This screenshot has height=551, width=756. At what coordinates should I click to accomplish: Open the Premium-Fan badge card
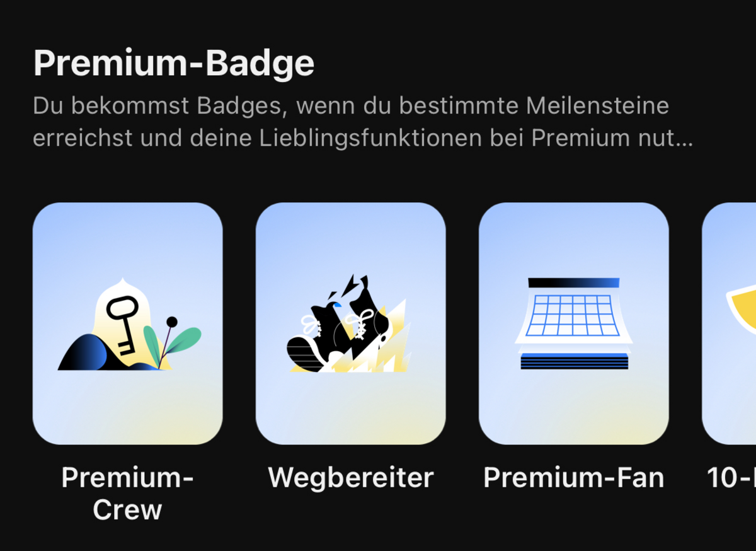pyautogui.click(x=573, y=323)
